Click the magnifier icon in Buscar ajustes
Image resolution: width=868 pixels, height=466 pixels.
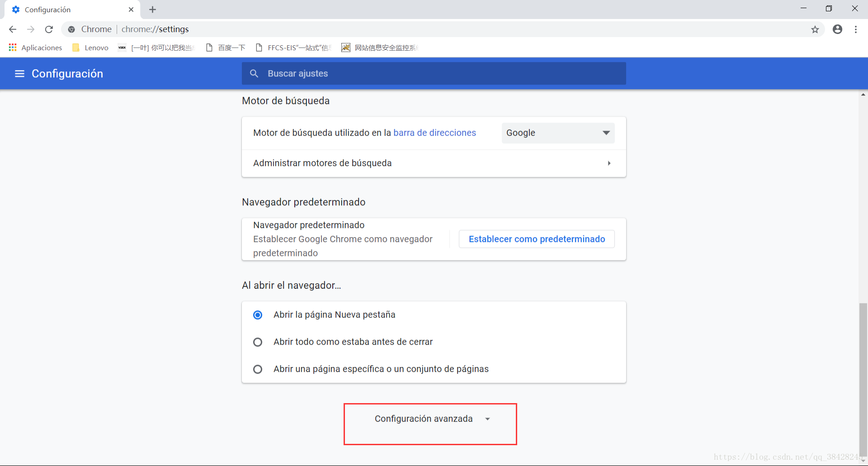coord(254,73)
